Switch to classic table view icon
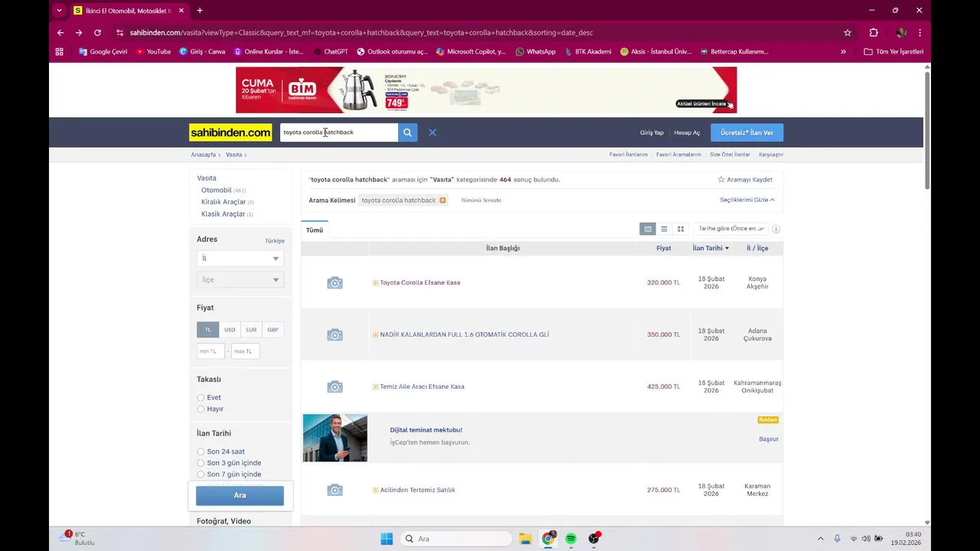 pos(648,229)
